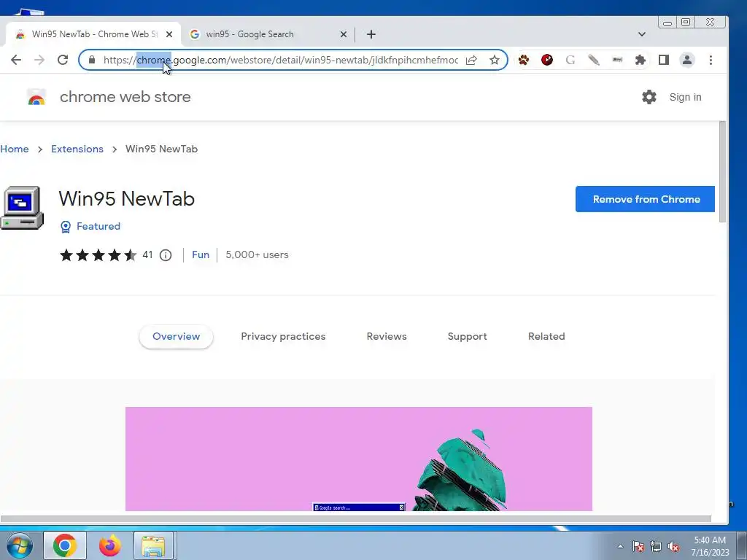The image size is (747, 560).
Task: Click Chrome in the taskbar
Action: [x=65, y=545]
